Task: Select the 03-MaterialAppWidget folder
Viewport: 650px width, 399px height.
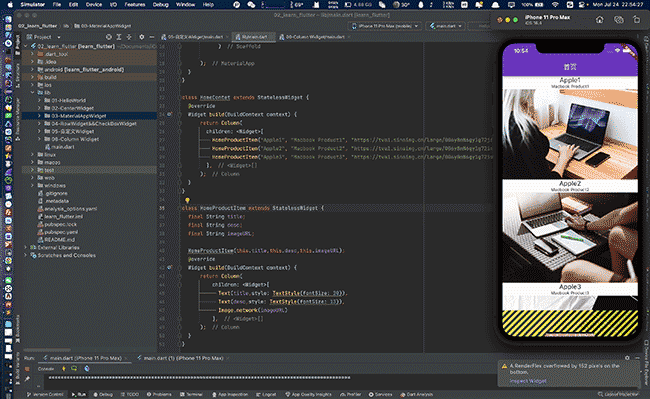Action: (x=79, y=116)
